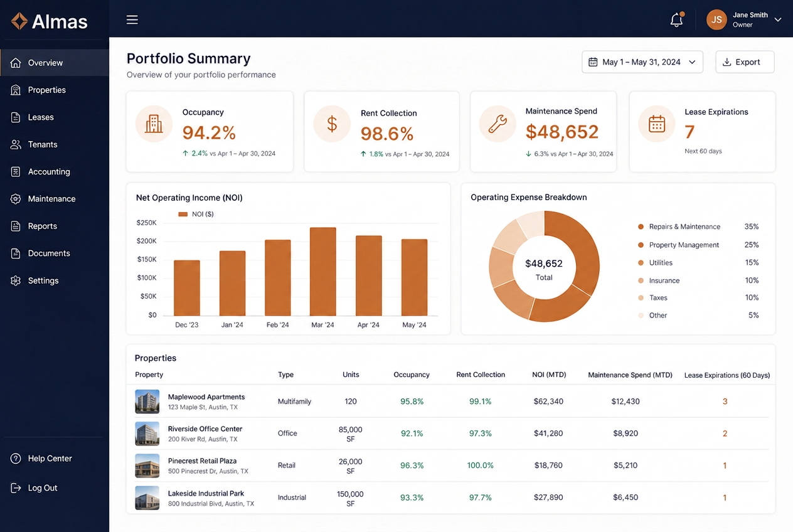The height and width of the screenshot is (532, 793).
Task: Click the Maintenance Spend wrench icon
Action: [498, 124]
